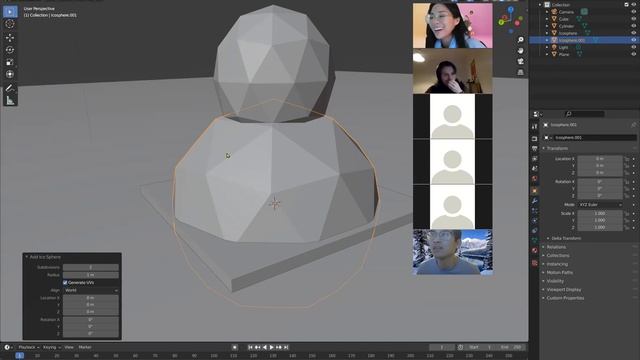Jump to the timeline start frame
The height and width of the screenshot is (360, 640).
point(250,347)
